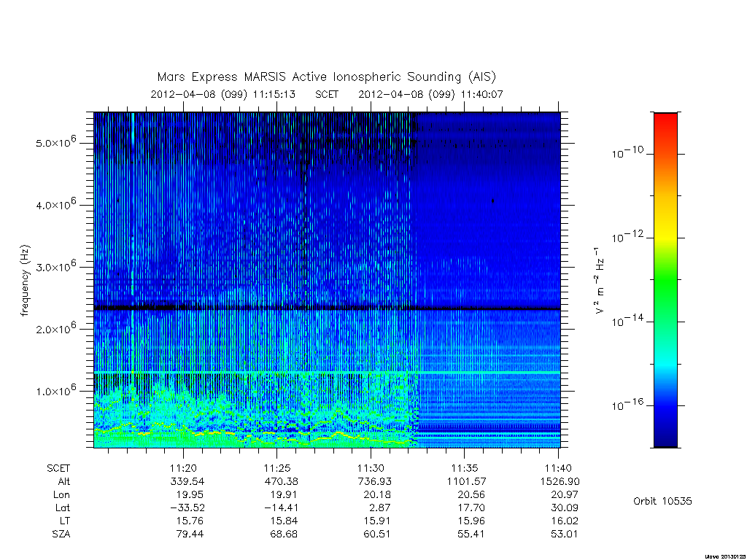Image resolution: width=747 pixels, height=560 pixels.
Task: Click the time tick label '11:20'
Action: 183,469
